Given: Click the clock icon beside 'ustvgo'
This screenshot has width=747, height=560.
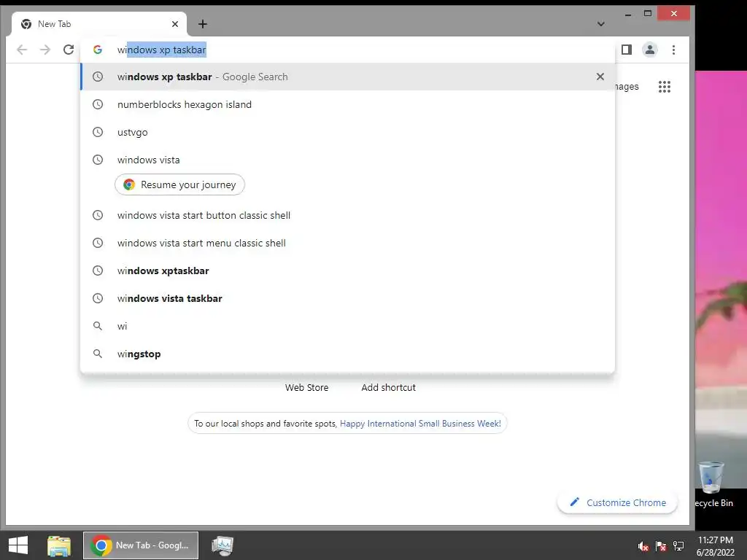Looking at the screenshot, I should (98, 132).
